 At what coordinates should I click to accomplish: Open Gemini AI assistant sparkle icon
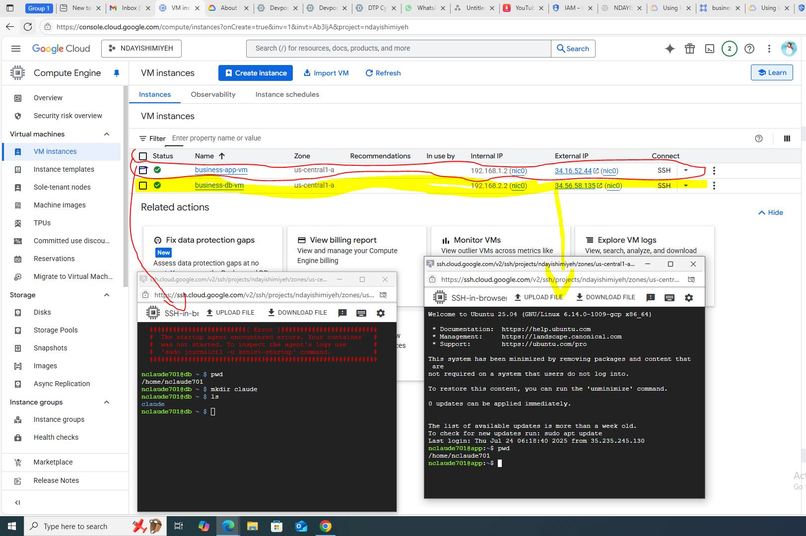pos(670,48)
